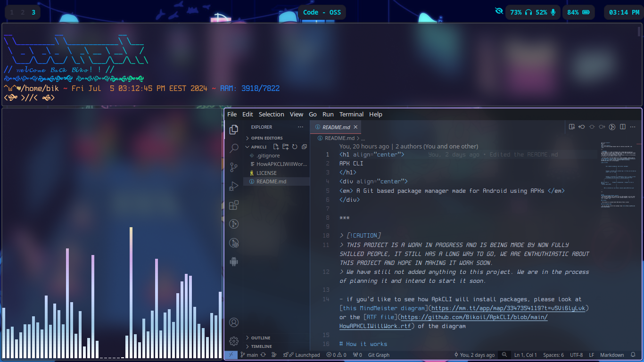Open the Run and Debug view

pyautogui.click(x=233, y=186)
